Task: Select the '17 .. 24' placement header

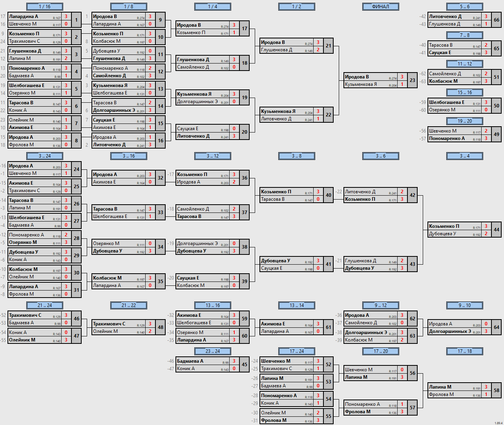Action: pyautogui.click(x=297, y=351)
